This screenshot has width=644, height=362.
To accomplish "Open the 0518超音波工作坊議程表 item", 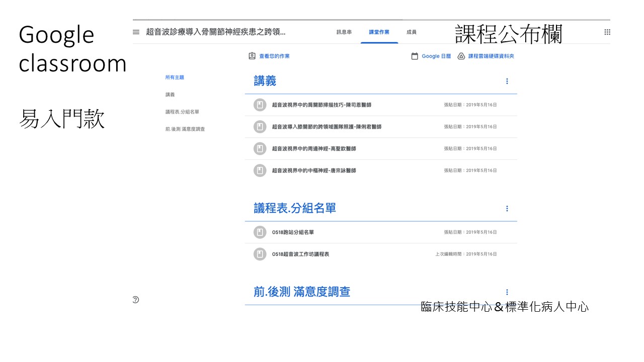I will (300, 254).
